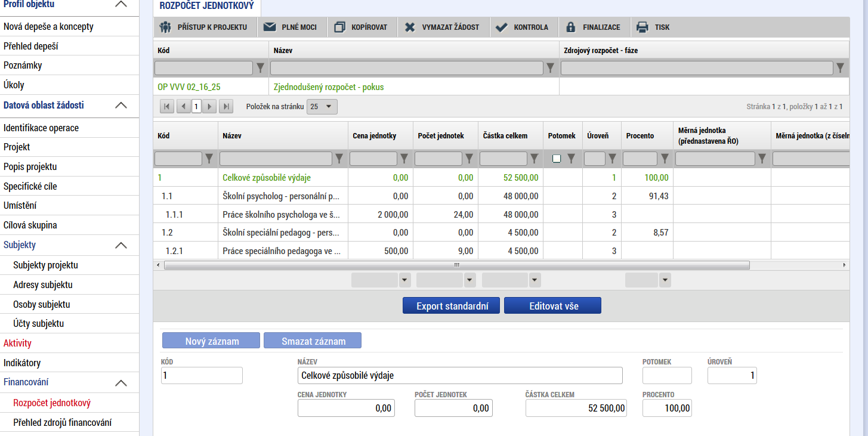Image resolution: width=868 pixels, height=436 pixels.
Task: Click the 2 000,00 unit price cell
Action: pyautogui.click(x=381, y=214)
